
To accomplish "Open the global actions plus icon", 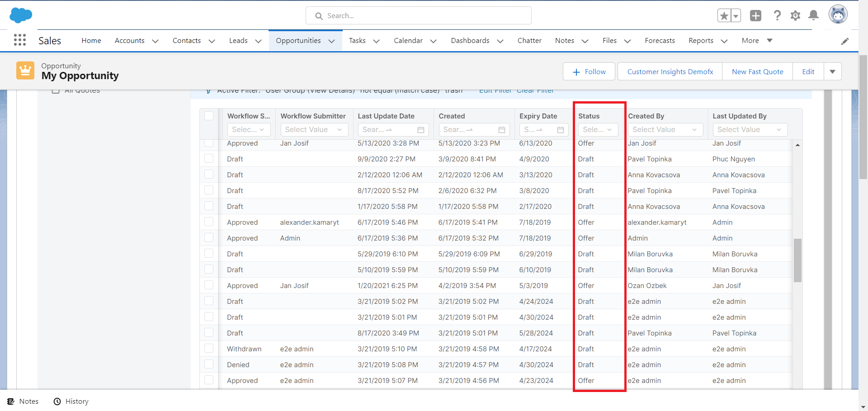I will pyautogui.click(x=755, y=16).
